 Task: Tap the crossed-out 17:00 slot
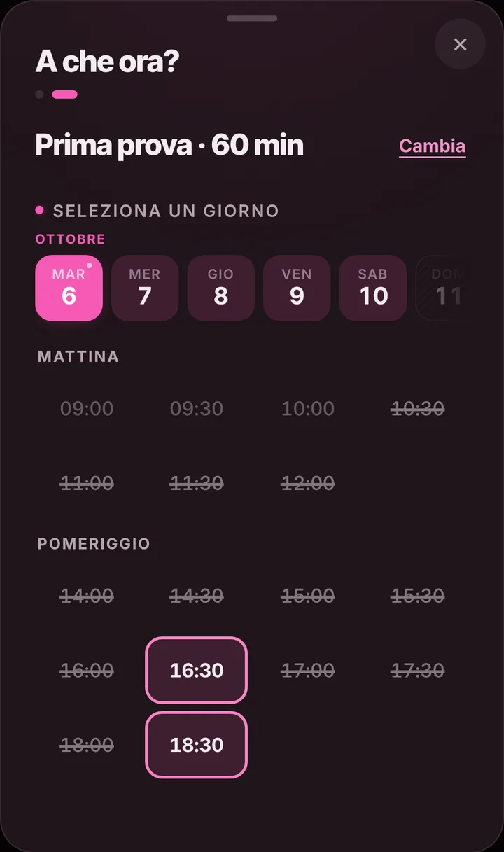[x=308, y=670]
